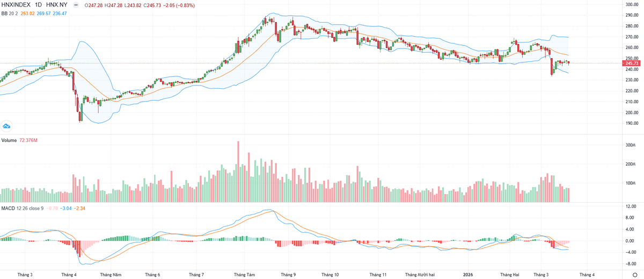The height and width of the screenshot is (279, 644).
Task: Select the 1D interval label
Action: point(38,5)
